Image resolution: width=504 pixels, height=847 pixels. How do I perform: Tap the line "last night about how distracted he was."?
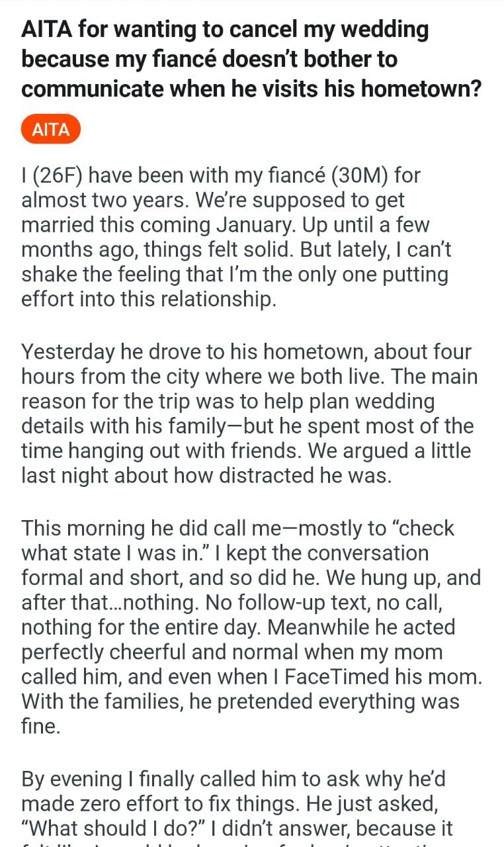[x=206, y=476]
